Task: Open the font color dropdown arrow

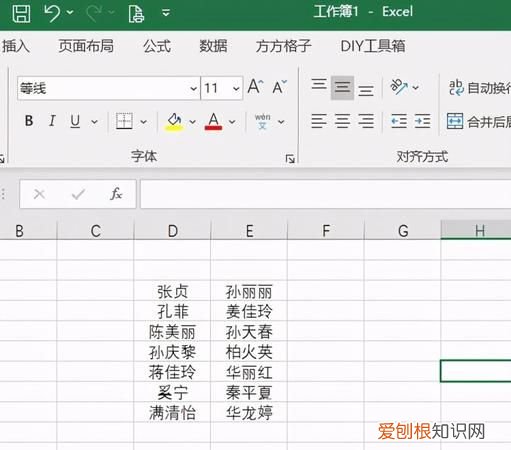Action: [x=232, y=122]
